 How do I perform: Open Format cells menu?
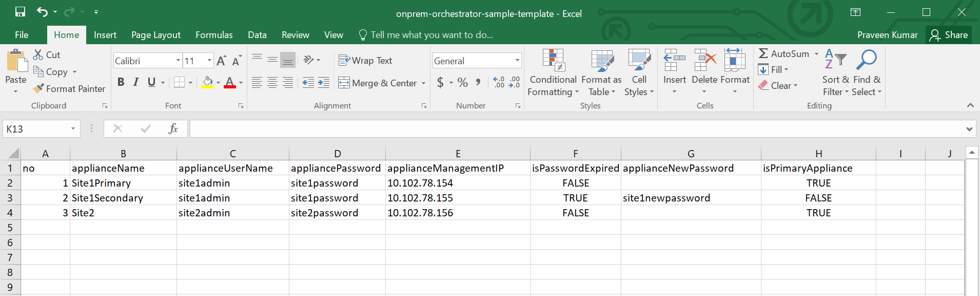tap(735, 72)
